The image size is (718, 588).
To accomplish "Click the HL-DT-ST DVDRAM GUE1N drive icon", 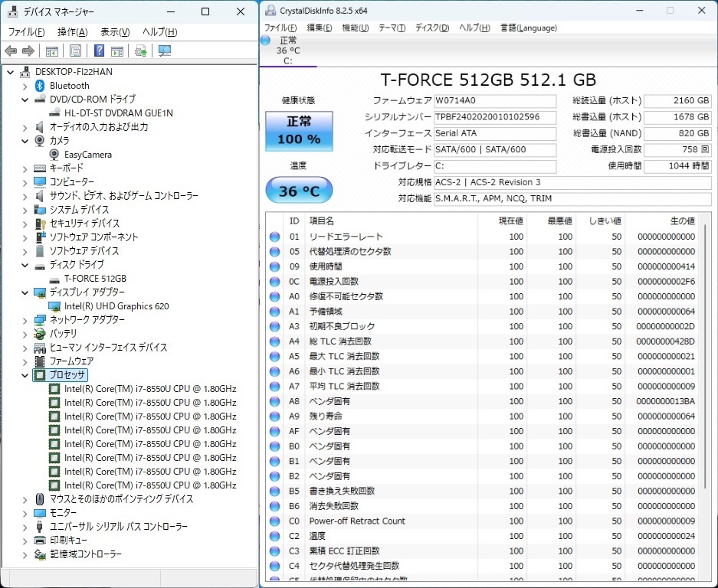I will coord(54,113).
